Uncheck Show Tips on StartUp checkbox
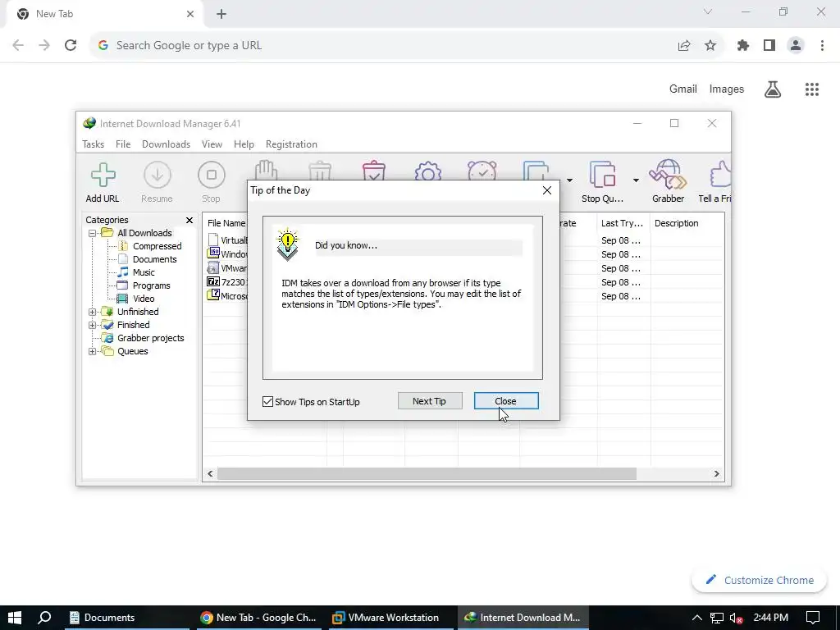The image size is (840, 630). tap(268, 401)
